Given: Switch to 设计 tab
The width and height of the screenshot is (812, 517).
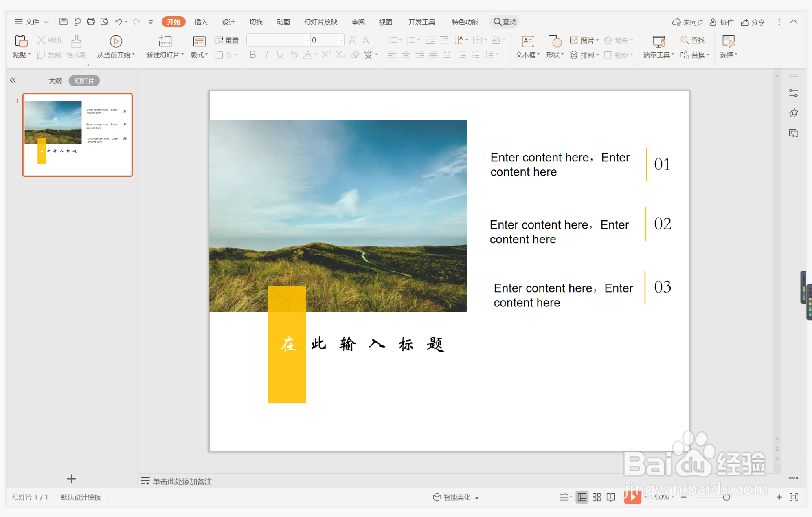Looking at the screenshot, I should (x=228, y=22).
